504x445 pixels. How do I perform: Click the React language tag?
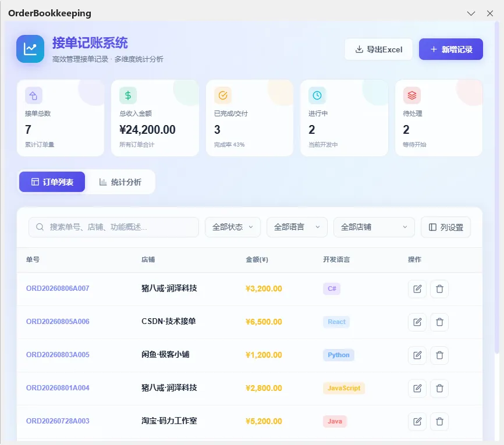pyautogui.click(x=336, y=322)
